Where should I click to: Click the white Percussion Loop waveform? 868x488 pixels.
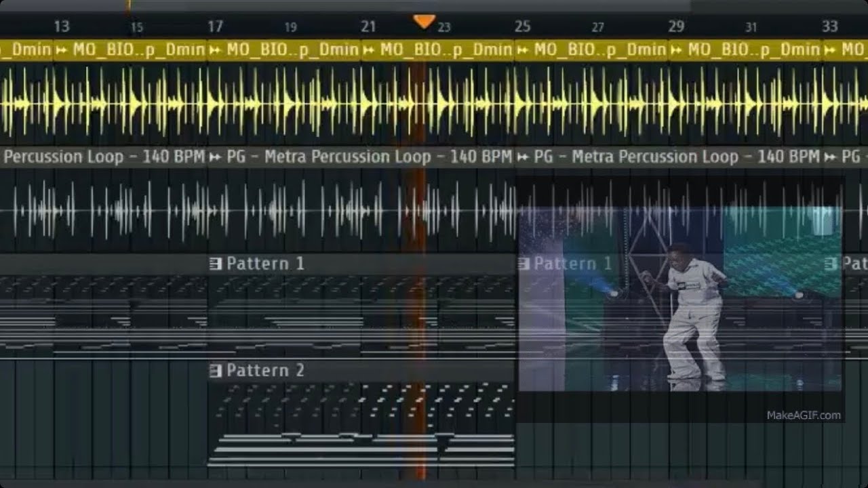point(434,210)
